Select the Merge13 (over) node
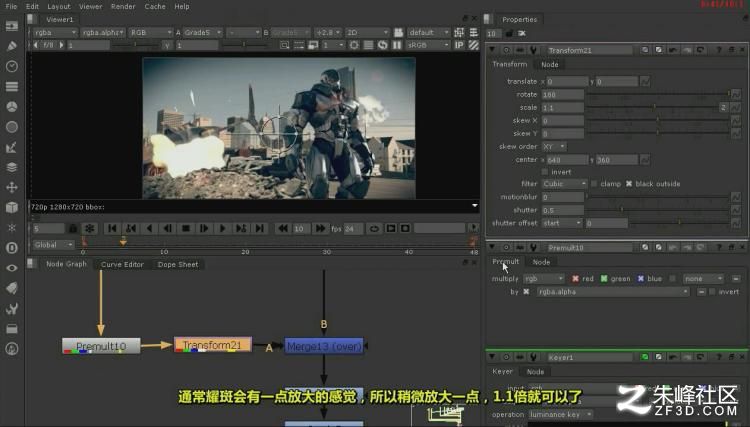 pos(324,346)
